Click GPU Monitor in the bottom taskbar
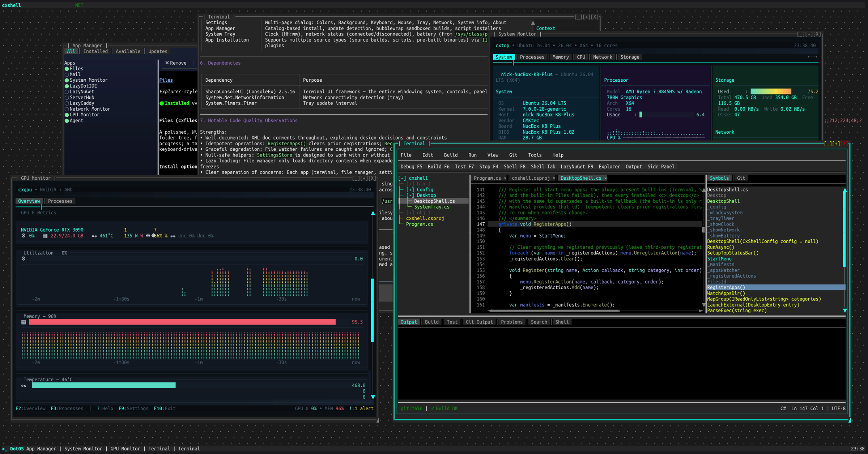The width and height of the screenshot is (868, 454). click(125, 449)
